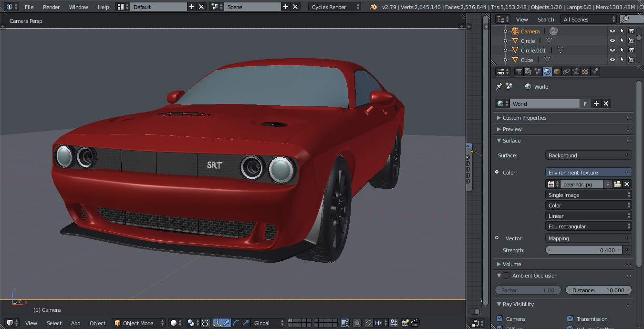Add a new scene with plus button

point(286,7)
